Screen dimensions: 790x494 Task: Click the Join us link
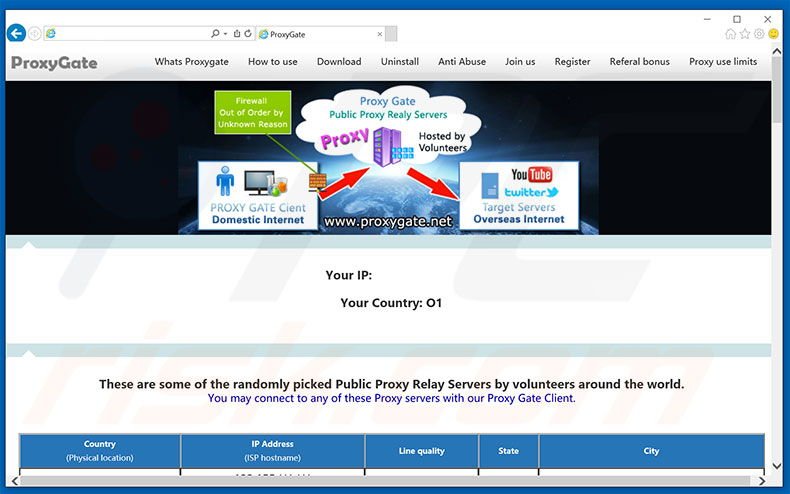pos(520,61)
